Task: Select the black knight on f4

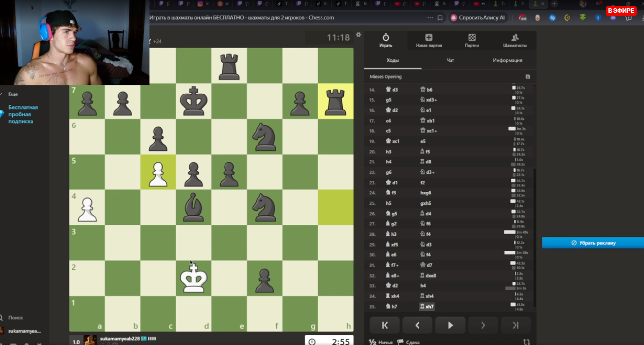Action: coord(264,207)
